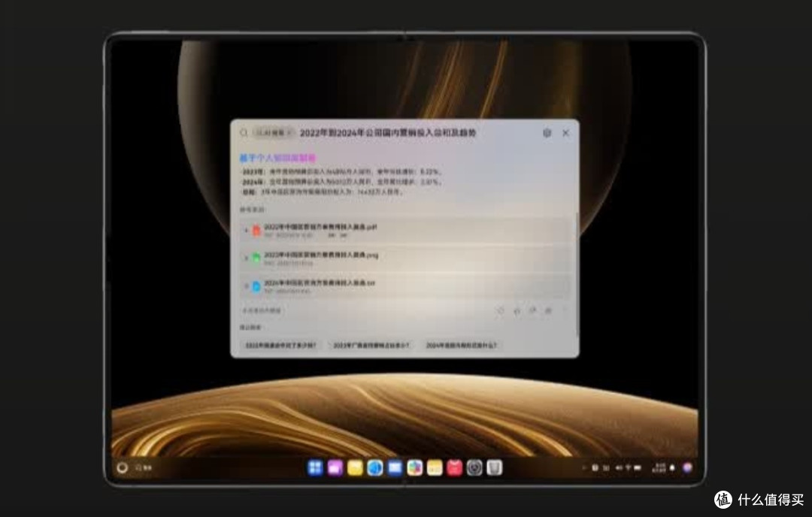Screen dimensions: 812x517
Task: Close the AI search dialog
Action: [565, 133]
